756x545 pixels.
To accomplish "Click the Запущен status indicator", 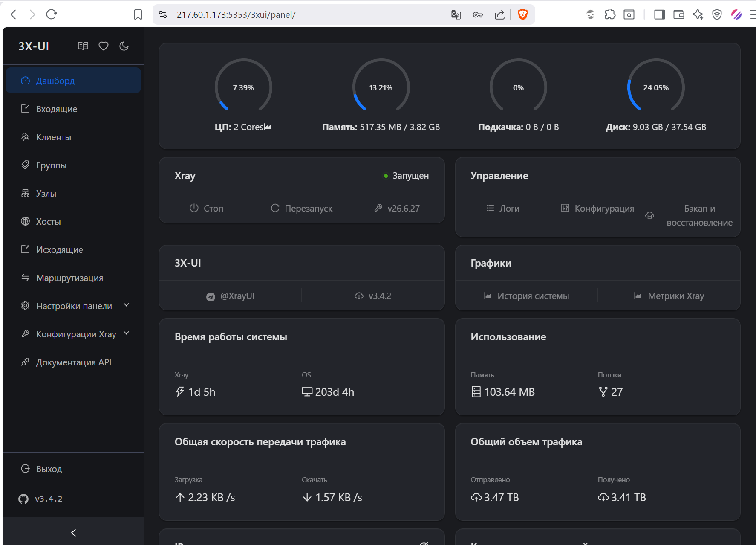I will pos(406,176).
